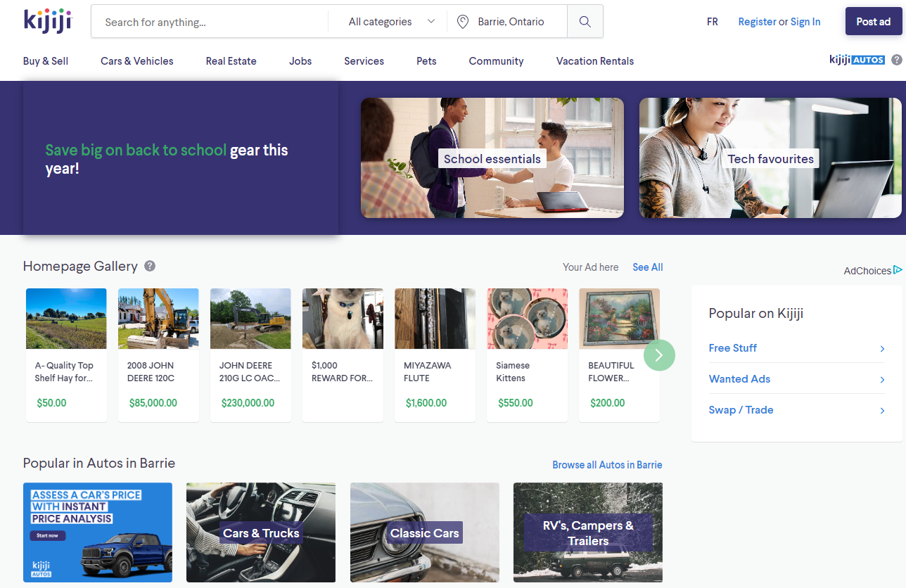Viewport: 906px width, 588px height.
Task: Click the location pin icon
Action: [463, 22]
